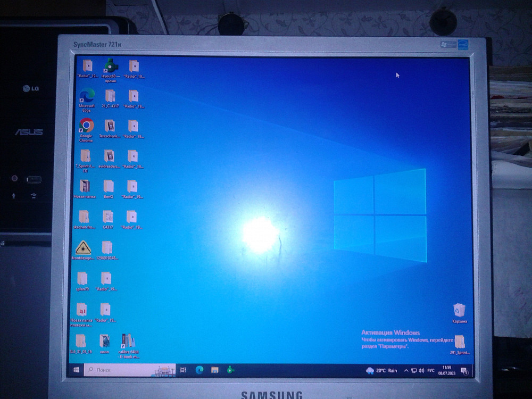This screenshot has height=399, width=532.
Task: Open Google Chrome desktop shortcut
Action: (86, 126)
